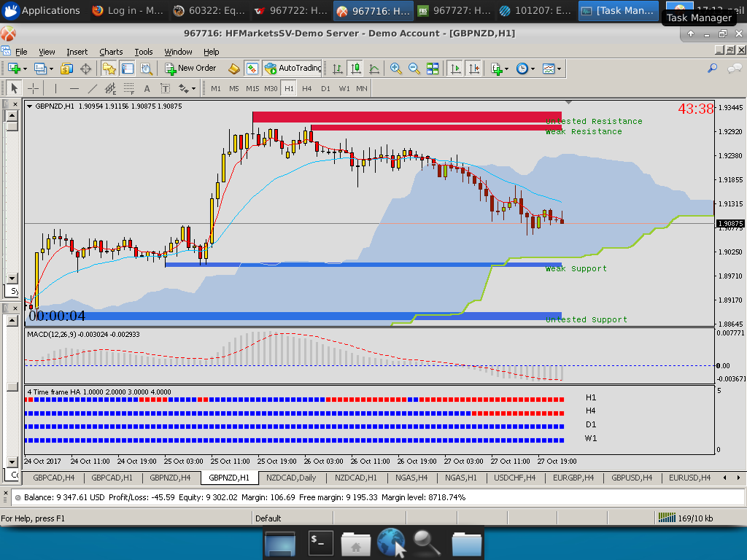The image size is (747, 560).
Task: Select the trendline drawing tool
Action: point(93,88)
